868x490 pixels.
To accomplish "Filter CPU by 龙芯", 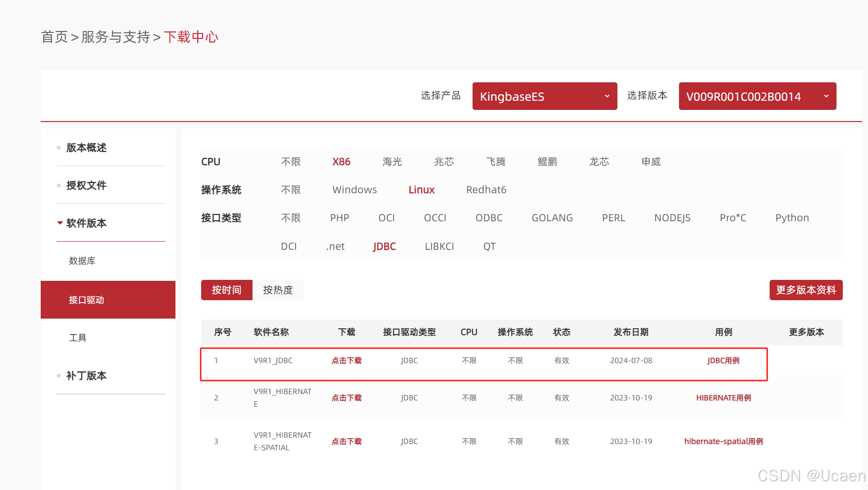I will pos(599,162).
